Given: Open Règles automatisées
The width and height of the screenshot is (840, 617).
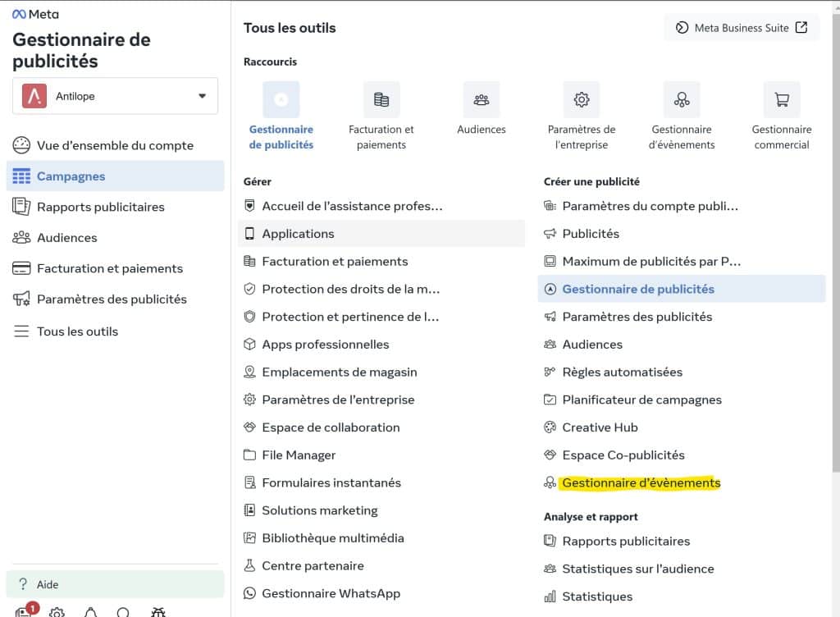Looking at the screenshot, I should (682, 372).
